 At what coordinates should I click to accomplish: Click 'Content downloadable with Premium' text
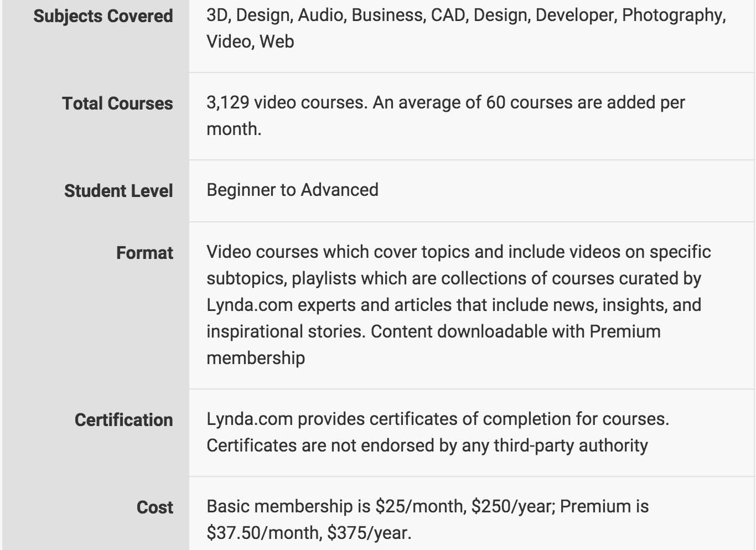(x=516, y=331)
